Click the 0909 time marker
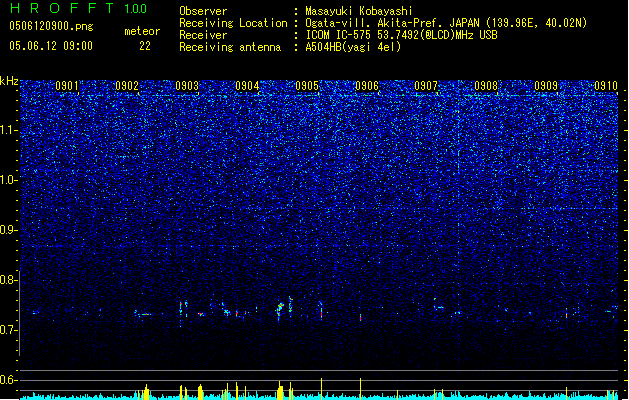The image size is (629, 400). (546, 86)
